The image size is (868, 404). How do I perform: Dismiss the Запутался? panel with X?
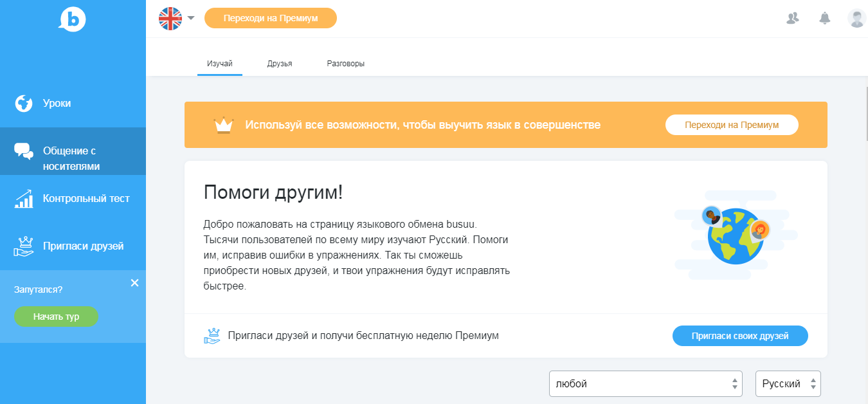point(134,282)
